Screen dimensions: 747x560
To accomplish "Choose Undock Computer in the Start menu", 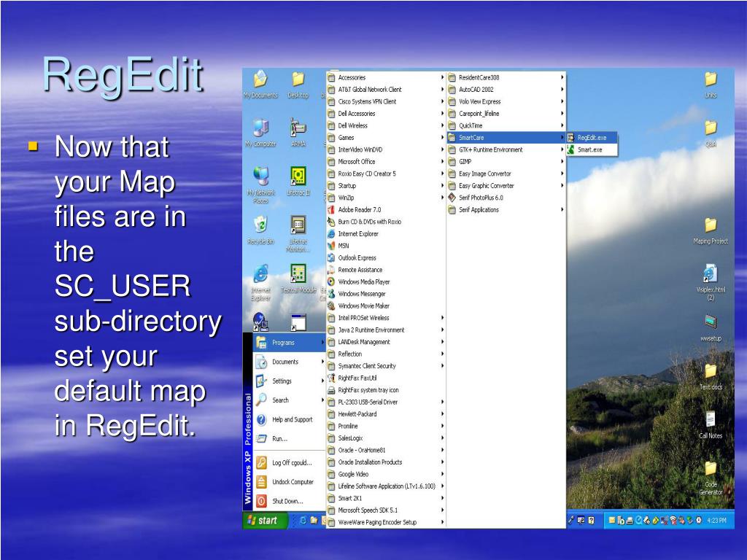I will [289, 482].
